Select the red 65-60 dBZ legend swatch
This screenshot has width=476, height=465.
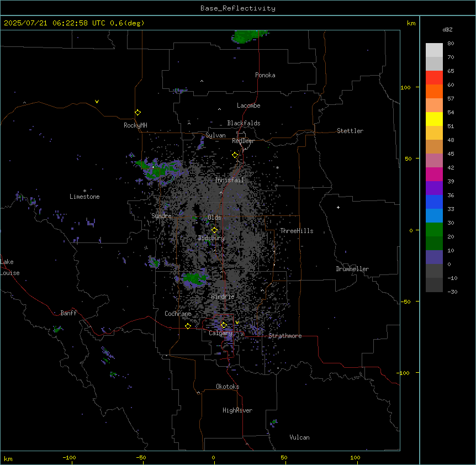point(434,77)
